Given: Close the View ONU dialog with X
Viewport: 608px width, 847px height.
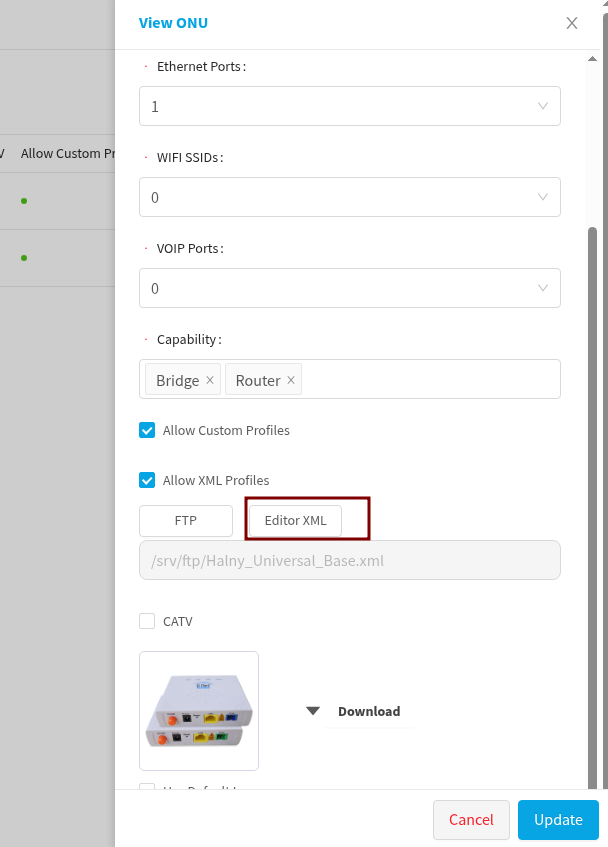Looking at the screenshot, I should pos(572,23).
